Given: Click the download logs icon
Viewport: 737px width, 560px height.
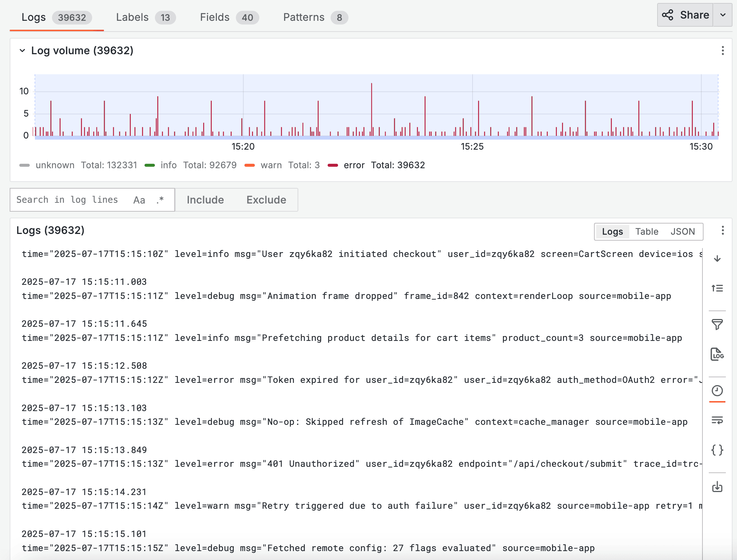Looking at the screenshot, I should [717, 486].
